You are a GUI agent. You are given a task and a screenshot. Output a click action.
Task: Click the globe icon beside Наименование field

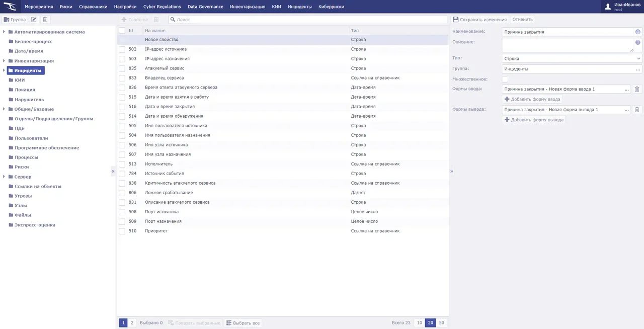coord(638,32)
